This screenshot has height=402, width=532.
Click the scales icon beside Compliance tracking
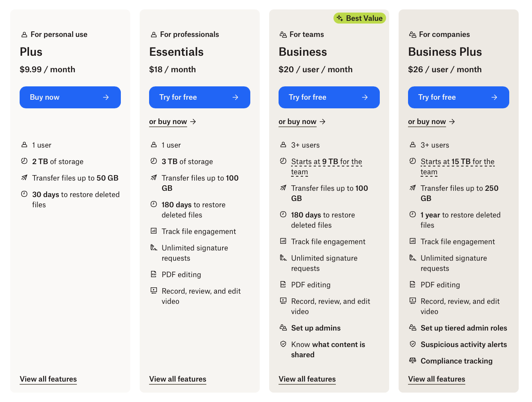pyautogui.click(x=413, y=360)
